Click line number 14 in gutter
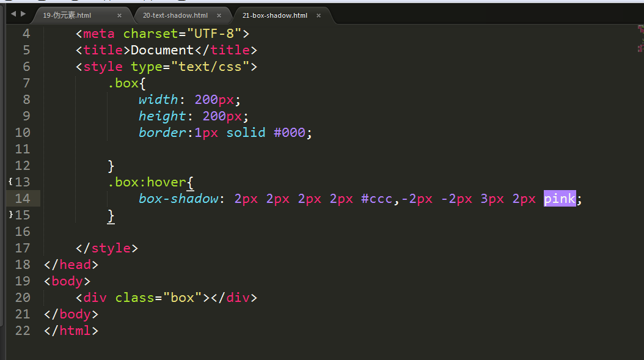 point(23,199)
